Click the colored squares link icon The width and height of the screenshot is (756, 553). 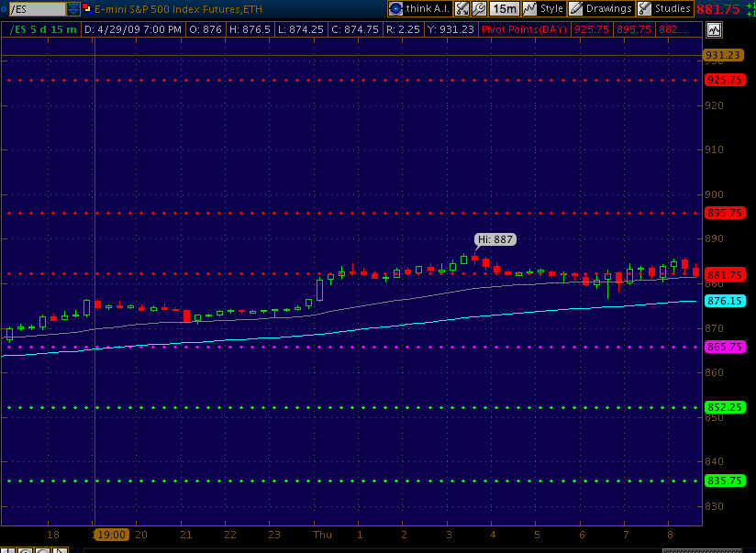coord(86,9)
